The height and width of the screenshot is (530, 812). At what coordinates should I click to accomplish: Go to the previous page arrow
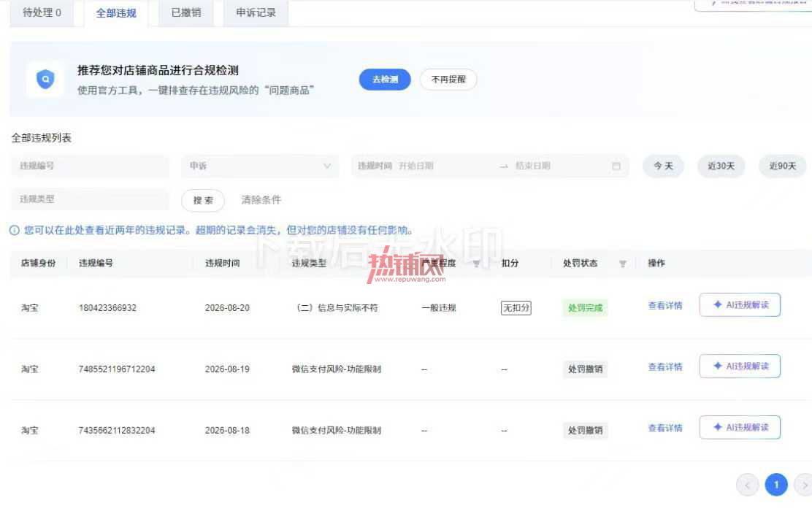point(747,485)
